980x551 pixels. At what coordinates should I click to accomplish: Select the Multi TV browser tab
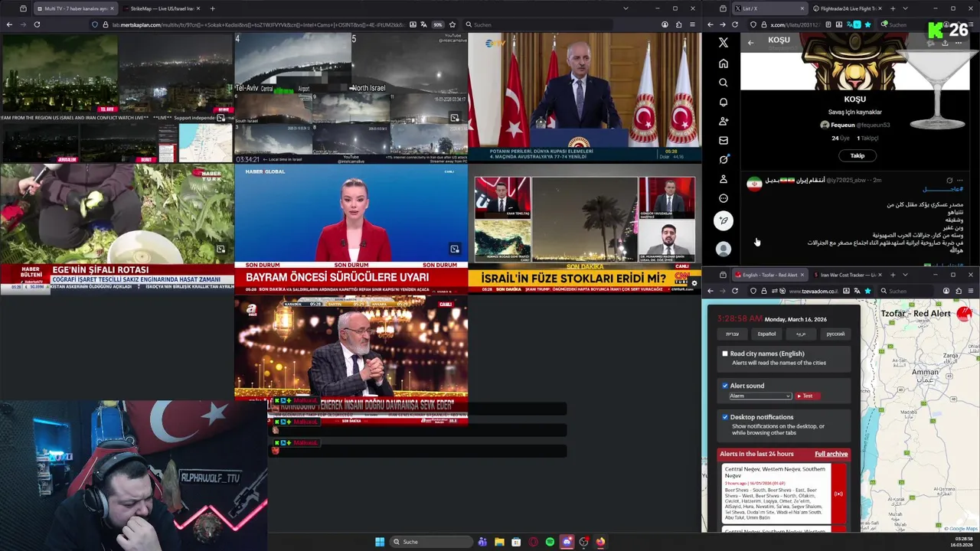75,8
